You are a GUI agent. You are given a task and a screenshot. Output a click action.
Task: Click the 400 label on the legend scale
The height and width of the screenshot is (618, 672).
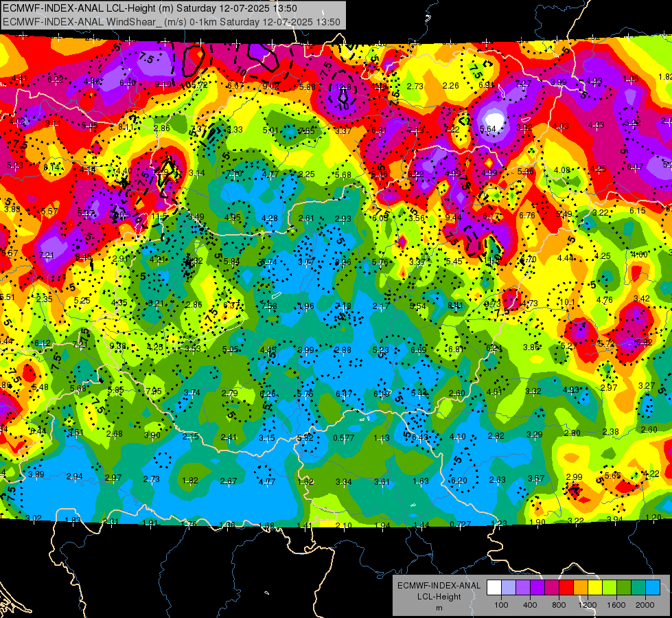coord(530,605)
